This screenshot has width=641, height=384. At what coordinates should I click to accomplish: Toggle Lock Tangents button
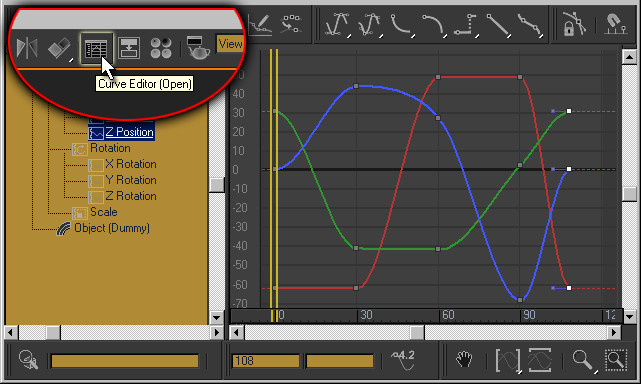[573, 24]
